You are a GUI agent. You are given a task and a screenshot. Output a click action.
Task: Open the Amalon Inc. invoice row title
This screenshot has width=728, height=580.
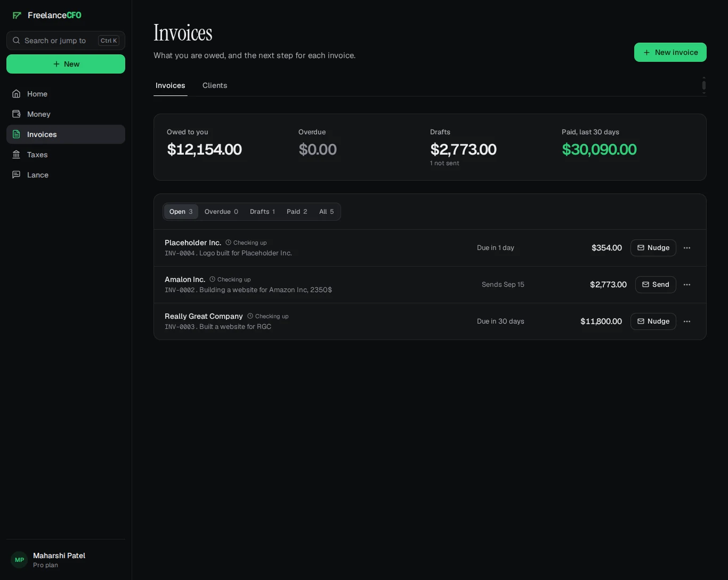tap(185, 279)
